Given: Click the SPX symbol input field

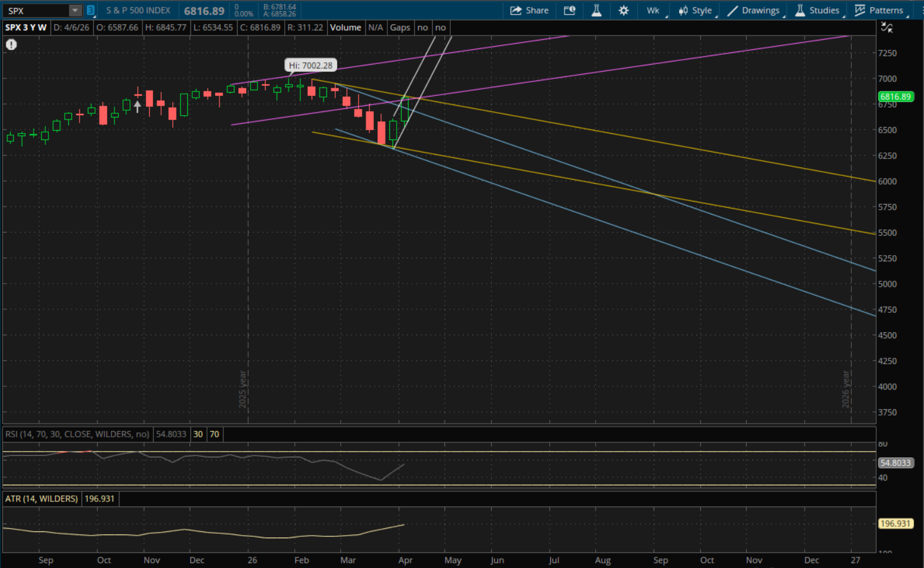Looking at the screenshot, I should (x=36, y=11).
